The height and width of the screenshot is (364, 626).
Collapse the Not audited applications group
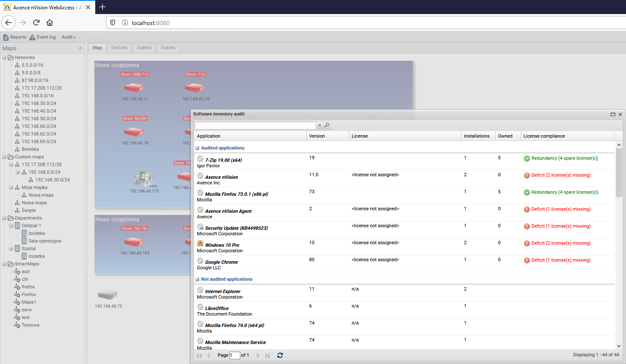point(197,279)
